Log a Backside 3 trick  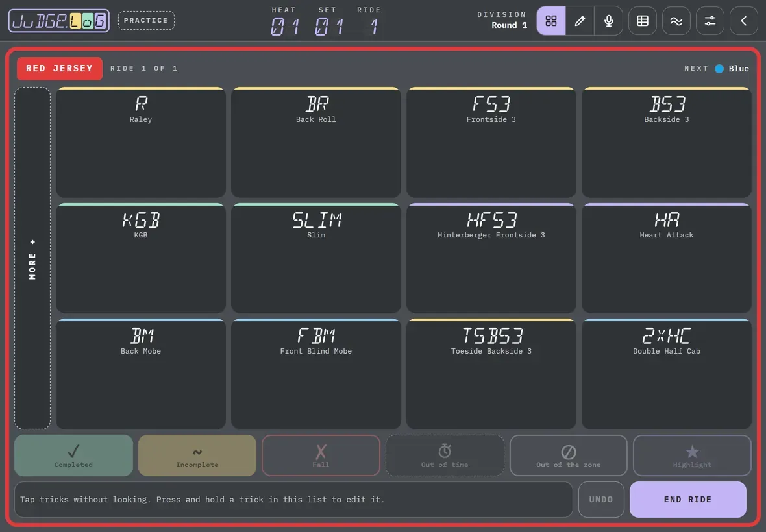pyautogui.click(x=666, y=142)
